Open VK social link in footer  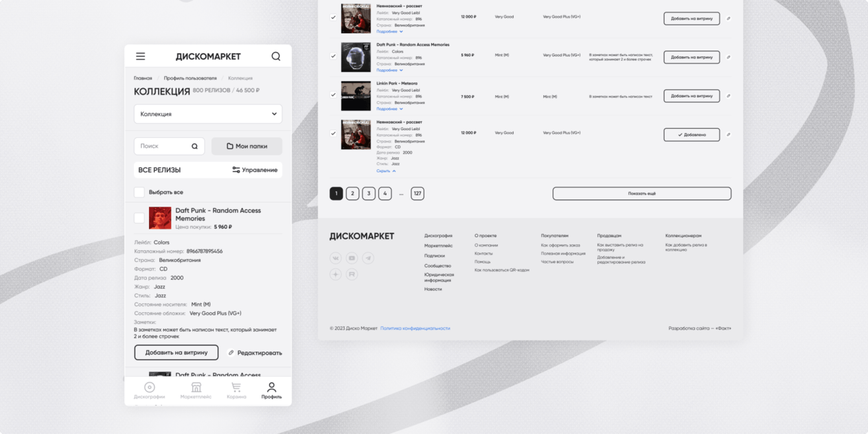[x=336, y=258]
